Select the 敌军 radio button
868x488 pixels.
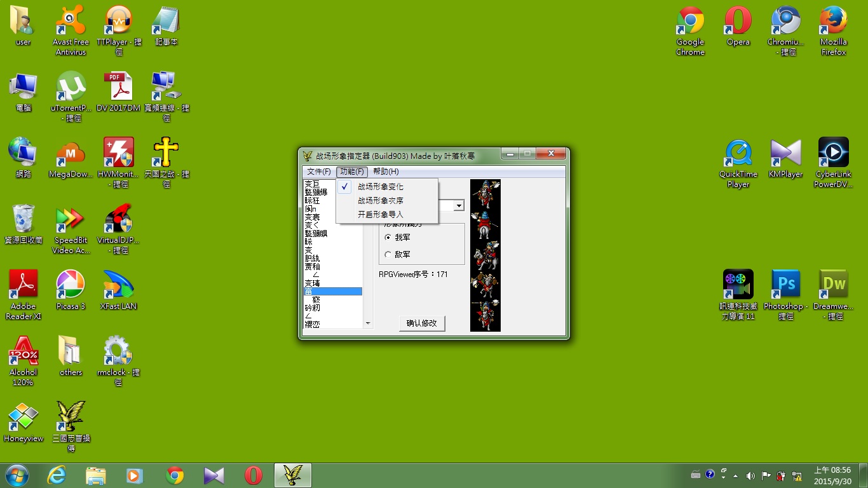pyautogui.click(x=388, y=255)
